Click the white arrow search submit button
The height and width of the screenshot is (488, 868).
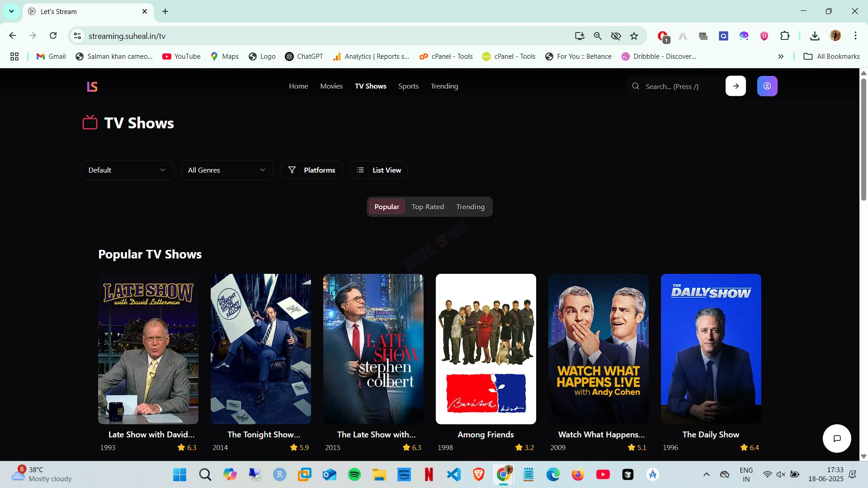click(x=736, y=86)
